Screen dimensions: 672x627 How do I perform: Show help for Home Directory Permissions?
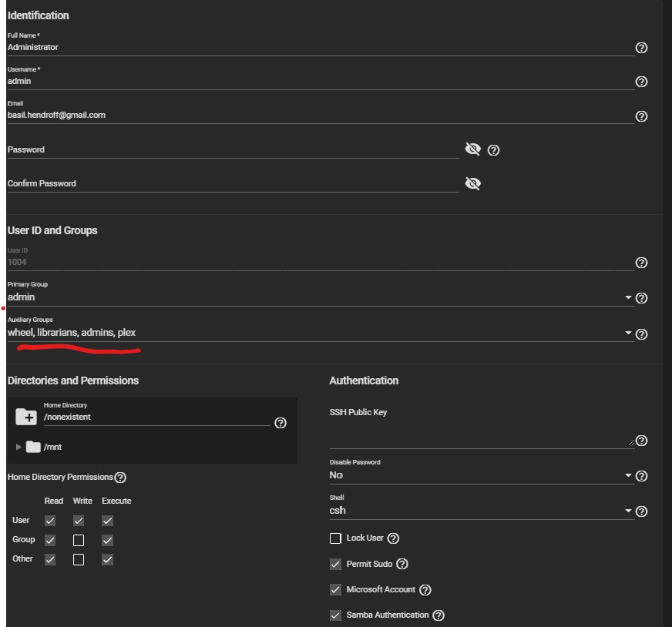click(x=120, y=478)
